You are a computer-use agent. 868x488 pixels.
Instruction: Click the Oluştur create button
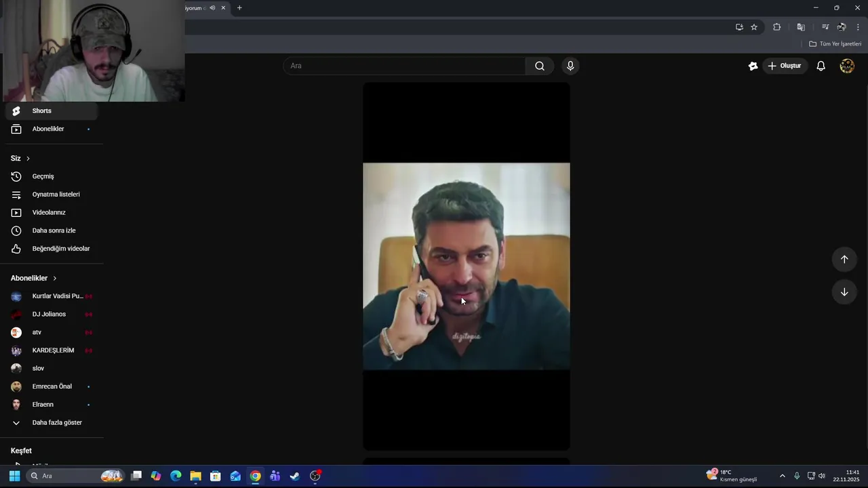pyautogui.click(x=785, y=66)
